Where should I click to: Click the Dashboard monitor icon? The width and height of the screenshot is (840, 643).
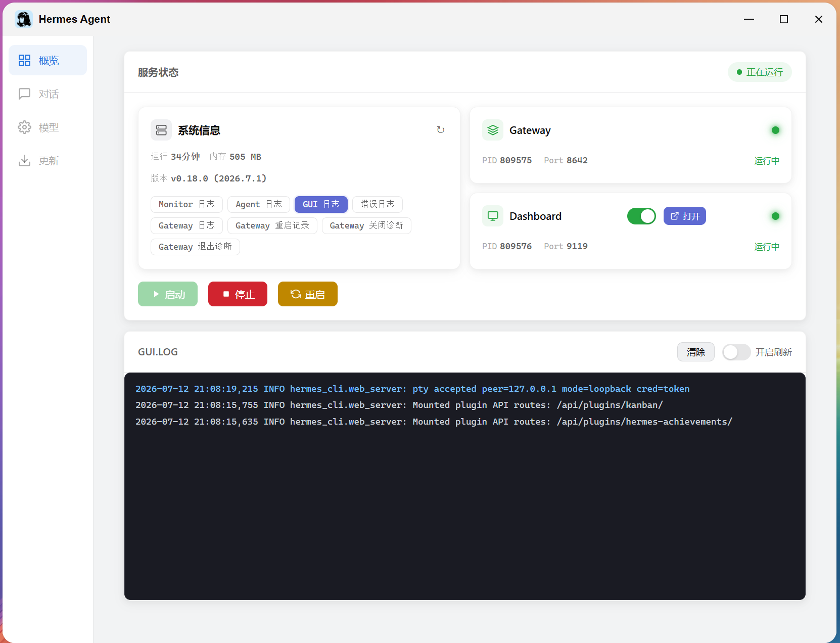[493, 216]
